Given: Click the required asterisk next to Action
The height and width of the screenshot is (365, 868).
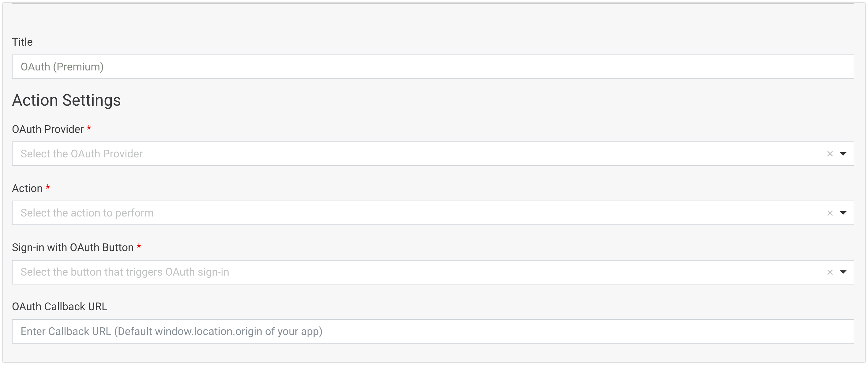Looking at the screenshot, I should (x=48, y=187).
